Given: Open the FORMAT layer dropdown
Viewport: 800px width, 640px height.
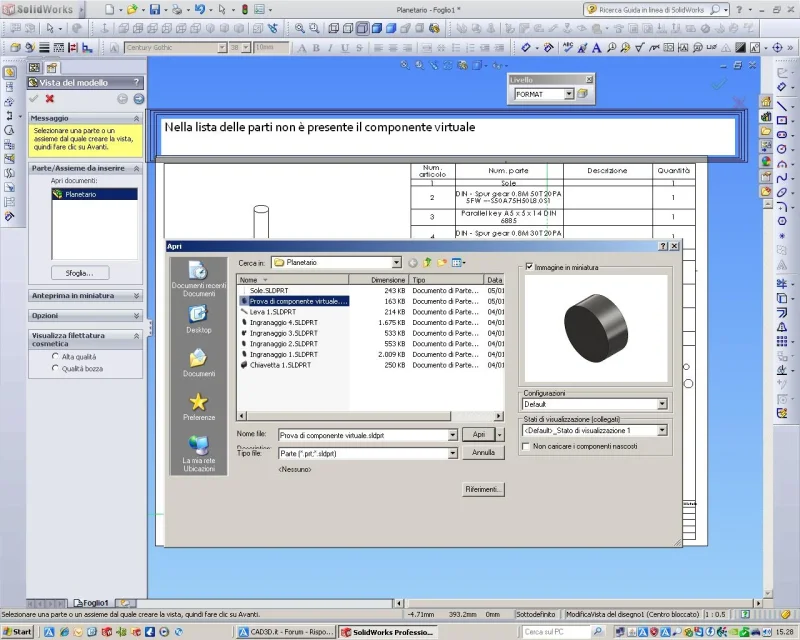Looking at the screenshot, I should pos(569,94).
